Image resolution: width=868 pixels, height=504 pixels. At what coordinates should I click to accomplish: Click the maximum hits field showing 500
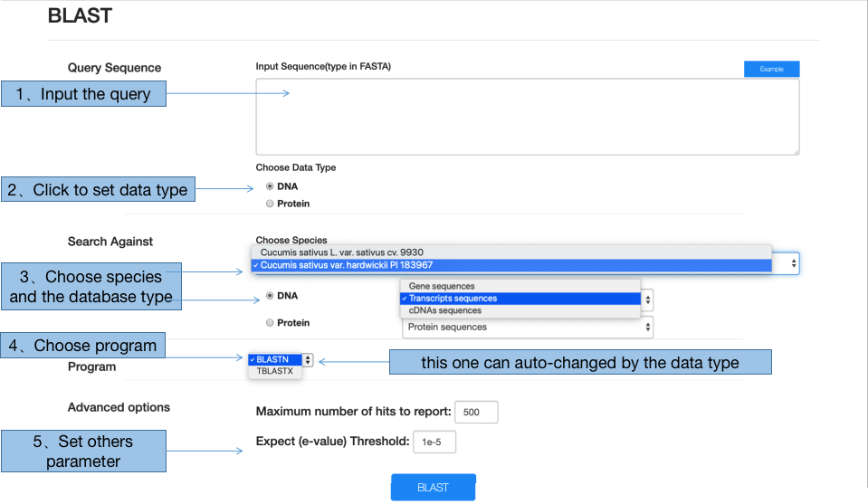[x=476, y=413]
